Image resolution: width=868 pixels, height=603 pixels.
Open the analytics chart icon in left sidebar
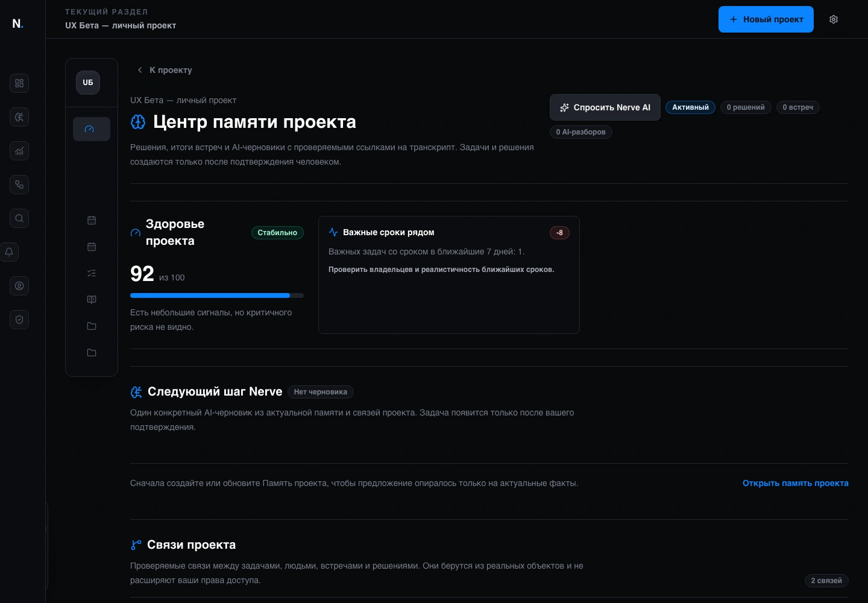tap(19, 151)
